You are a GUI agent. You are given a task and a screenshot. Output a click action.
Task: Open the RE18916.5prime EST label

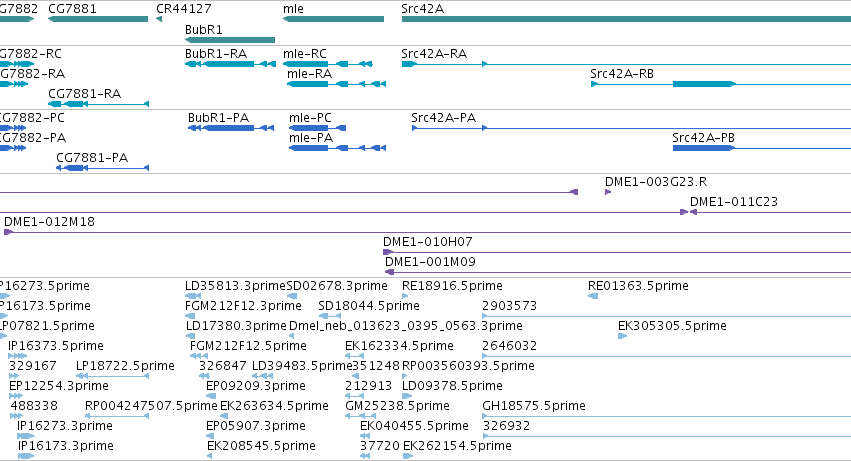(452, 286)
